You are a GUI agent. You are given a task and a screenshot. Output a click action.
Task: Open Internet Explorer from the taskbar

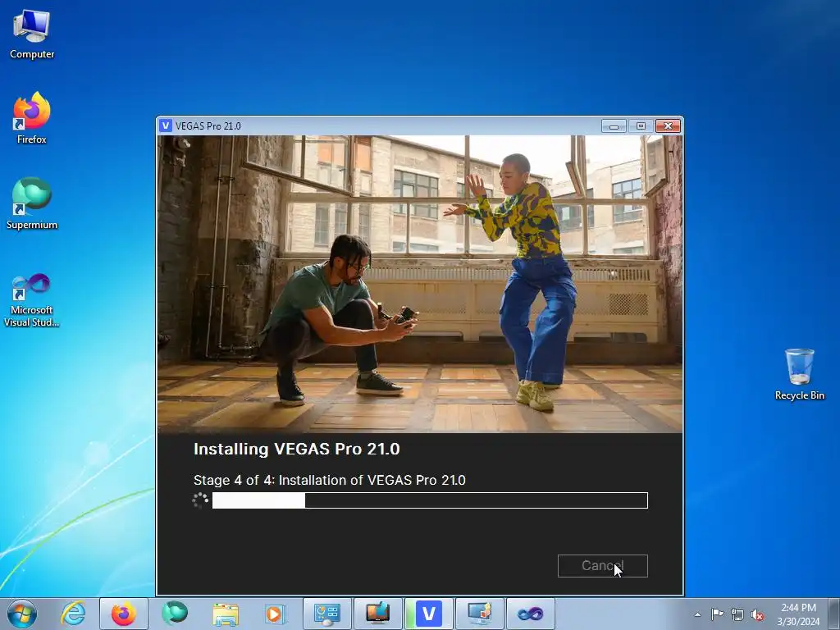tap(73, 614)
